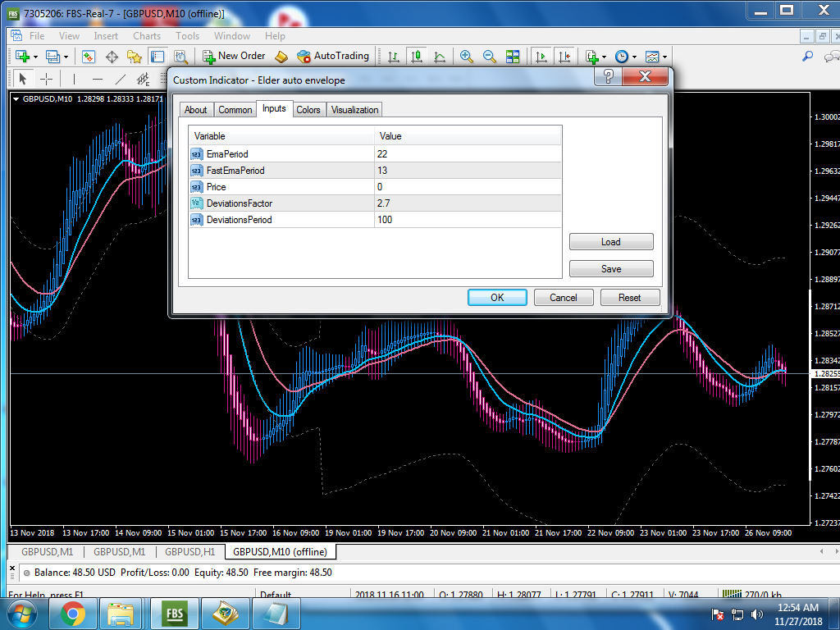Click the search magnifier icon

(807, 56)
